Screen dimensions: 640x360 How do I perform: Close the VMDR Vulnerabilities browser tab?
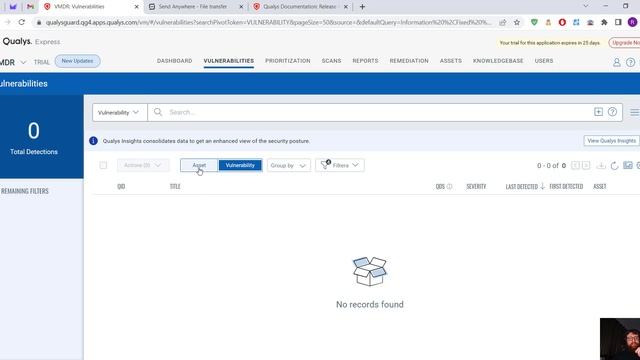pyautogui.click(x=136, y=7)
